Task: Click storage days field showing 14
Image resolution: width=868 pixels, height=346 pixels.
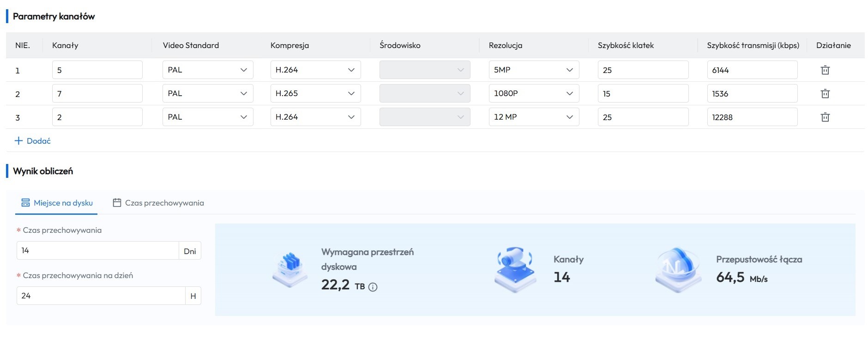Action: click(x=97, y=250)
